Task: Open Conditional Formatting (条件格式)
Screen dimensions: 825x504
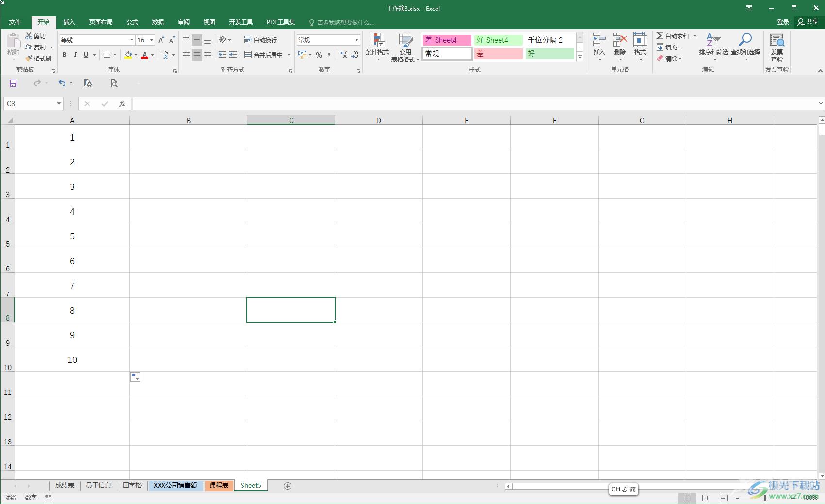Action: tap(377, 47)
